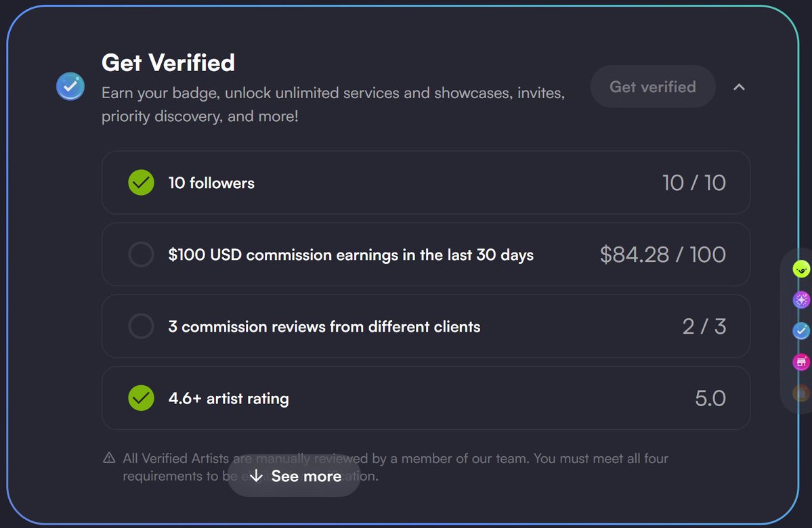Click the 'Earn your badge' description text
Screen dimensions: 812x528
coord(333,104)
